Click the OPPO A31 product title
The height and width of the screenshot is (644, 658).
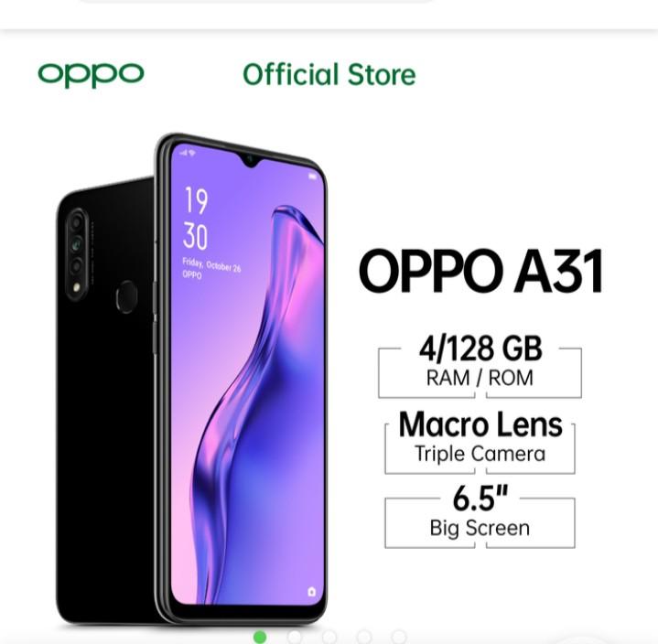[x=480, y=272]
